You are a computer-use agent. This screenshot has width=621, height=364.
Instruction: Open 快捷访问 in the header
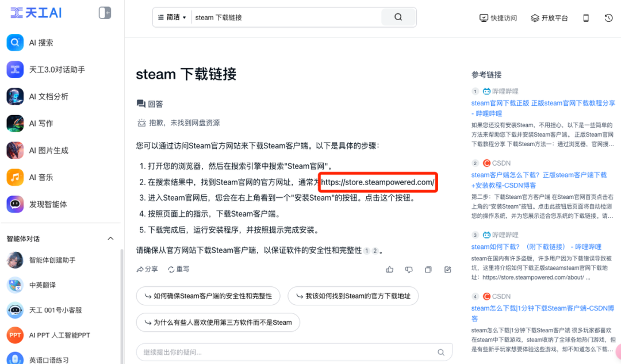[x=498, y=18]
